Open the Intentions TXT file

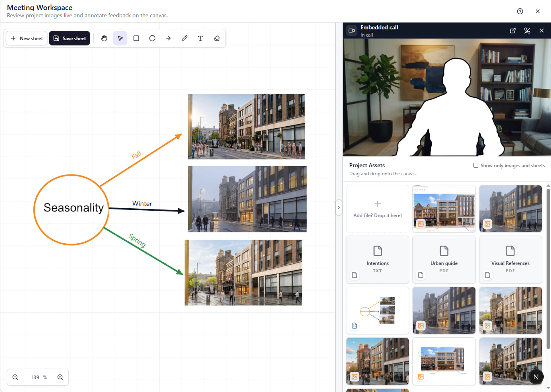pyautogui.click(x=377, y=259)
